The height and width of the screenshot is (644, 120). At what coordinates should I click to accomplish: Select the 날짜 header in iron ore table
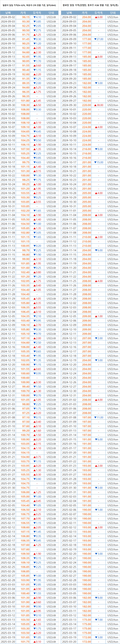point(8,13)
